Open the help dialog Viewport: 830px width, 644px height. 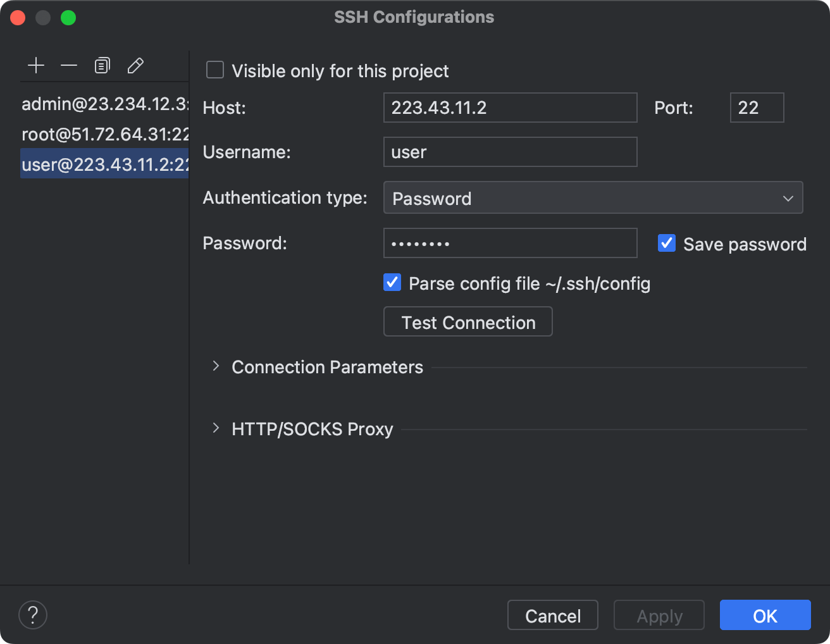tap(32, 614)
